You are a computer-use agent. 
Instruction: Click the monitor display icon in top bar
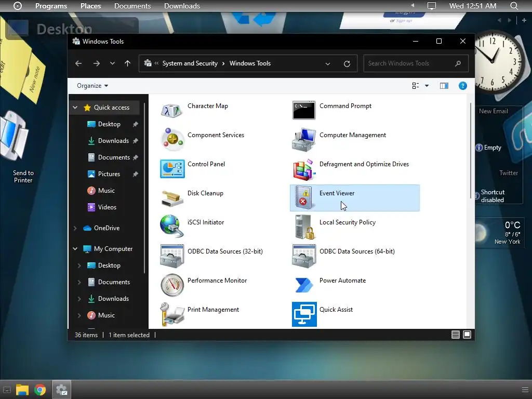pyautogui.click(x=432, y=6)
